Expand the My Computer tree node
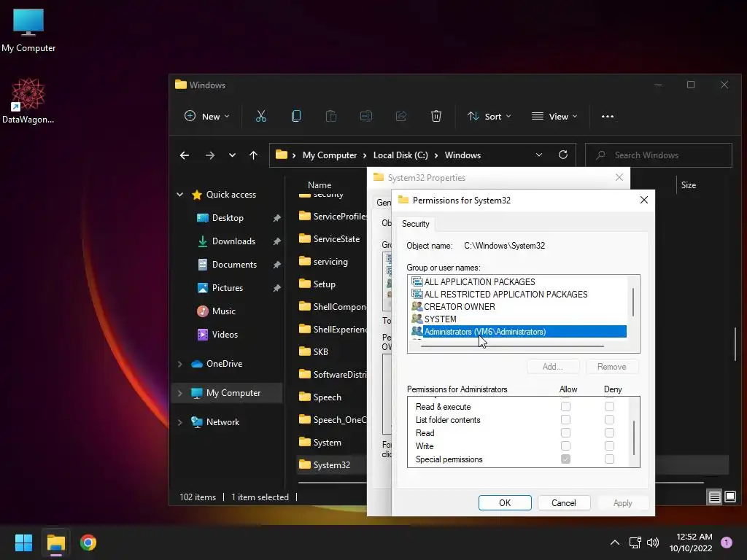 point(180,393)
